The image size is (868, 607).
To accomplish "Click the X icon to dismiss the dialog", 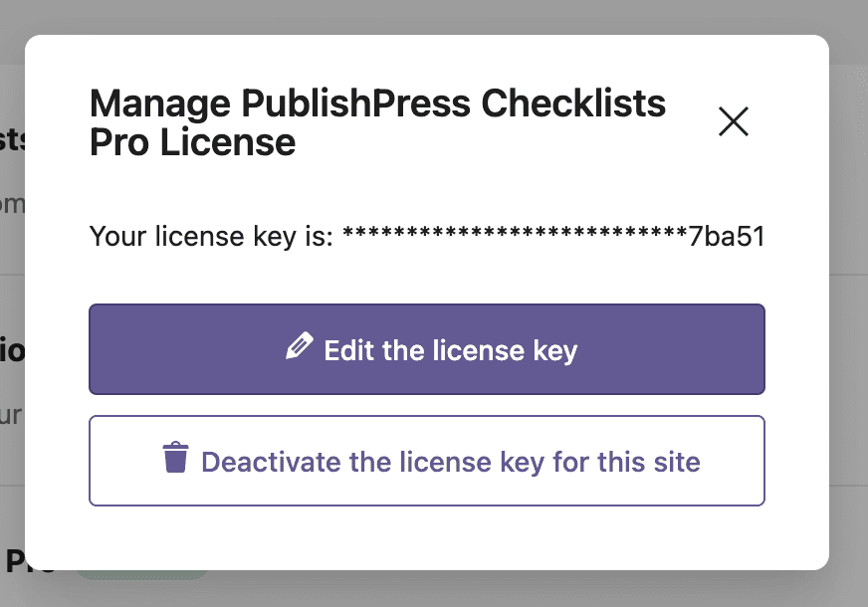I will (734, 121).
